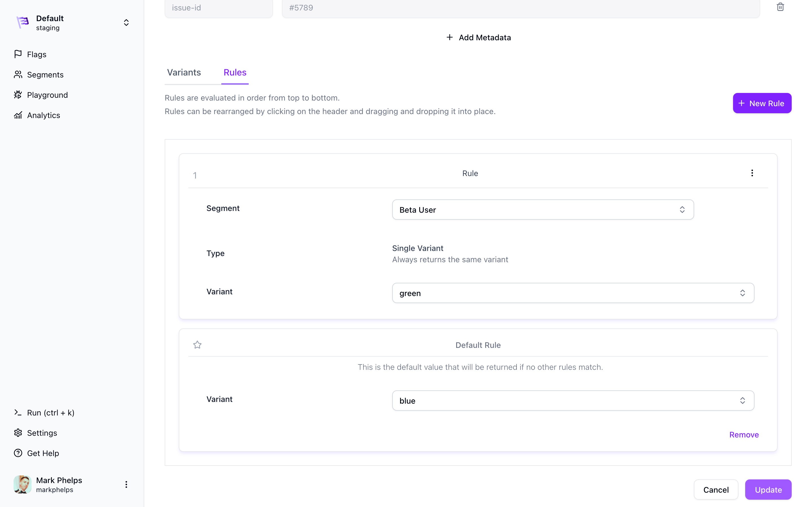Image resolution: width=812 pixels, height=507 pixels.
Task: Click the star icon on Default Rule
Action: coord(197,345)
